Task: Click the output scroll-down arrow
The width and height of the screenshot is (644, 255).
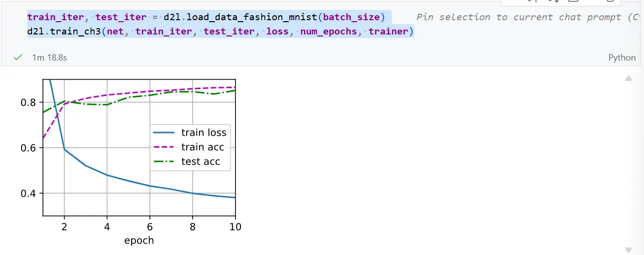Action: 628,250
